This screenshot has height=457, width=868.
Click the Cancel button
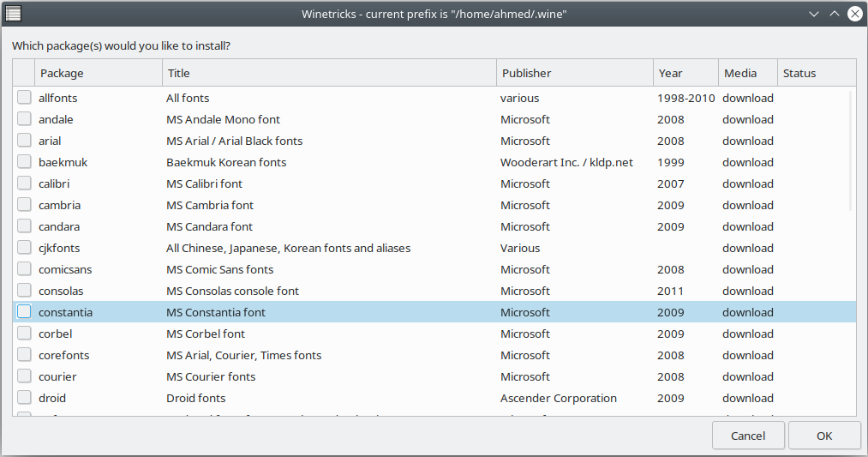[x=748, y=436]
